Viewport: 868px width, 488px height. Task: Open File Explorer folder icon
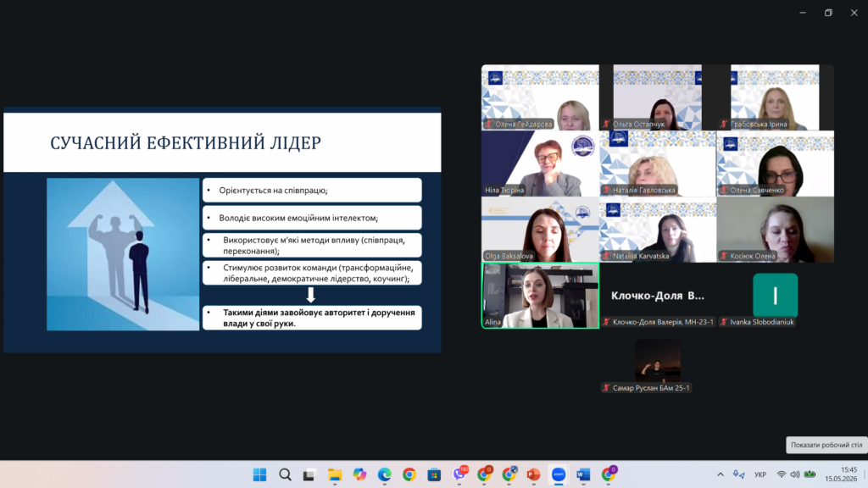(x=334, y=474)
